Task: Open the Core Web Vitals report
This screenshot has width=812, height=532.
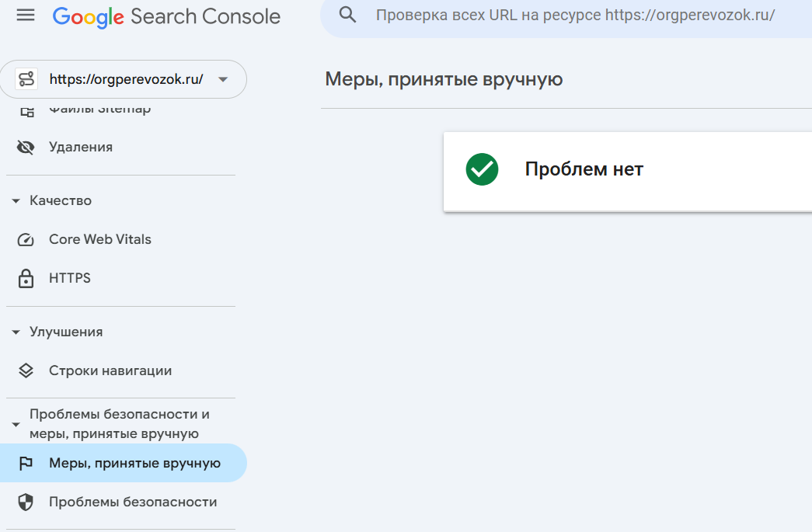Action: click(100, 239)
